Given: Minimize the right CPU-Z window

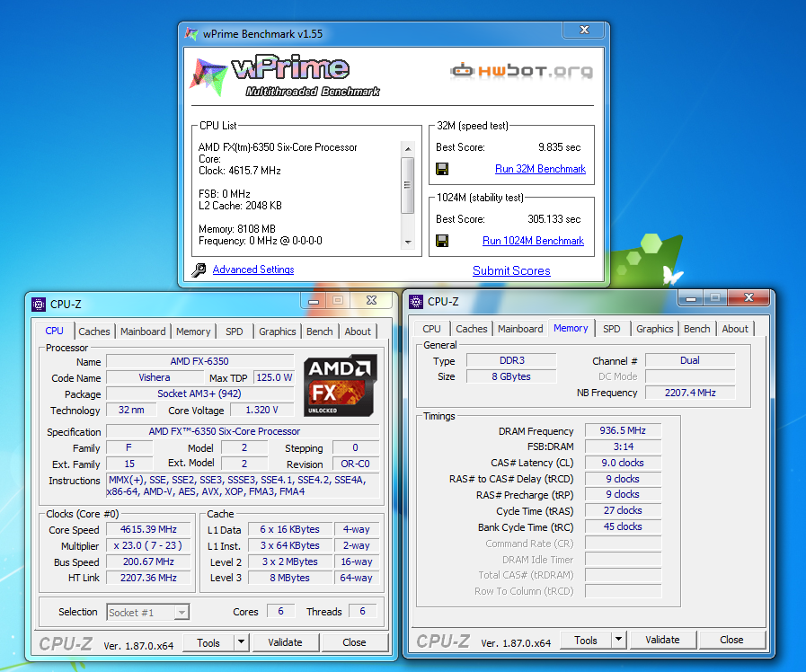Looking at the screenshot, I should (x=691, y=297).
